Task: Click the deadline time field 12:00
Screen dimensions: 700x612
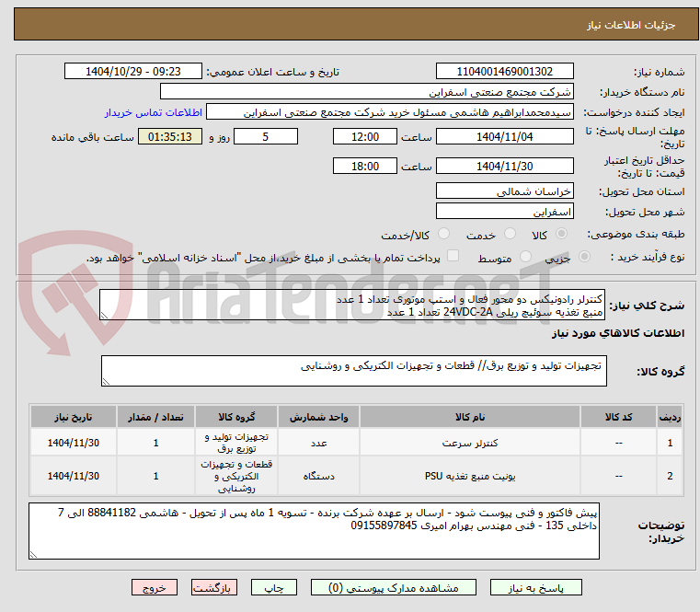Action: tap(365, 137)
